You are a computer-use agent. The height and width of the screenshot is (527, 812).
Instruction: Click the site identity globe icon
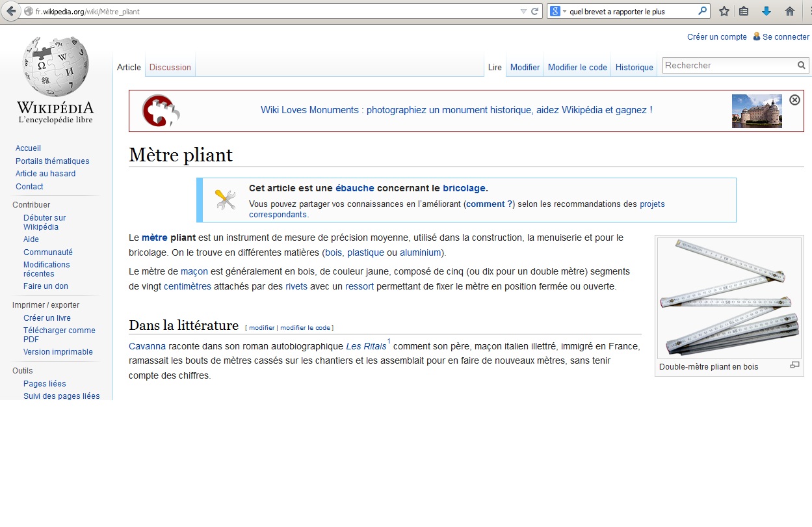28,12
